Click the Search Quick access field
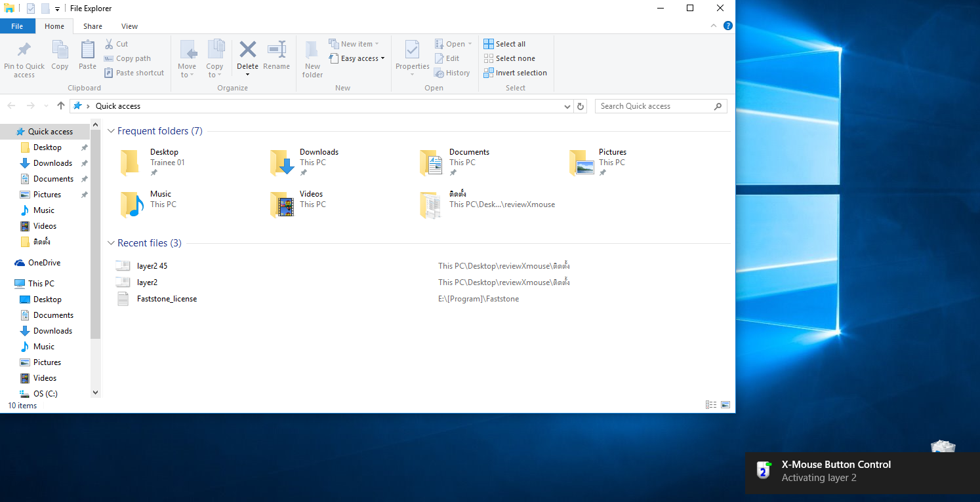Image resolution: width=980 pixels, height=502 pixels. 654,106
